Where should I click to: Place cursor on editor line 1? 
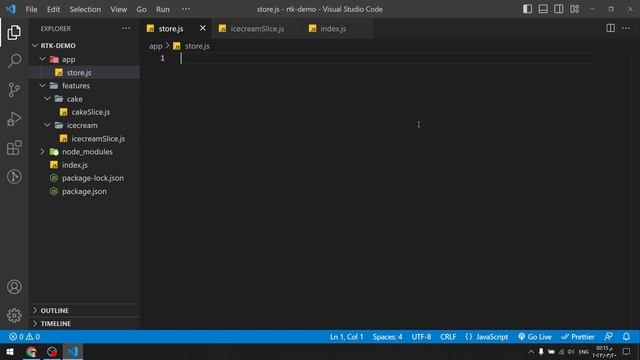pyautogui.click(x=388, y=58)
